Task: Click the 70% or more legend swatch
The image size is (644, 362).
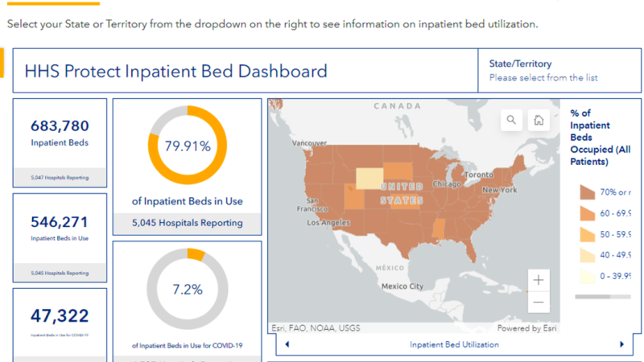Action: (x=588, y=192)
